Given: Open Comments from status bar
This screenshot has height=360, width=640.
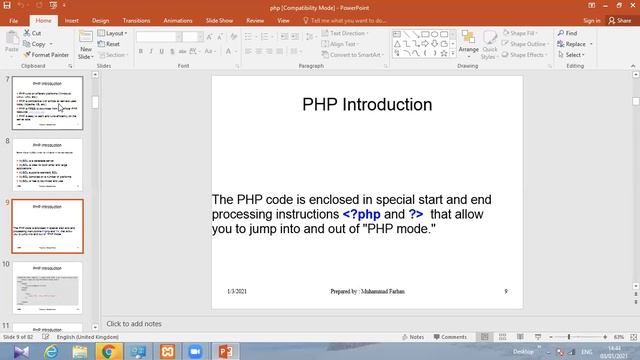Looking at the screenshot, I should tap(450, 337).
